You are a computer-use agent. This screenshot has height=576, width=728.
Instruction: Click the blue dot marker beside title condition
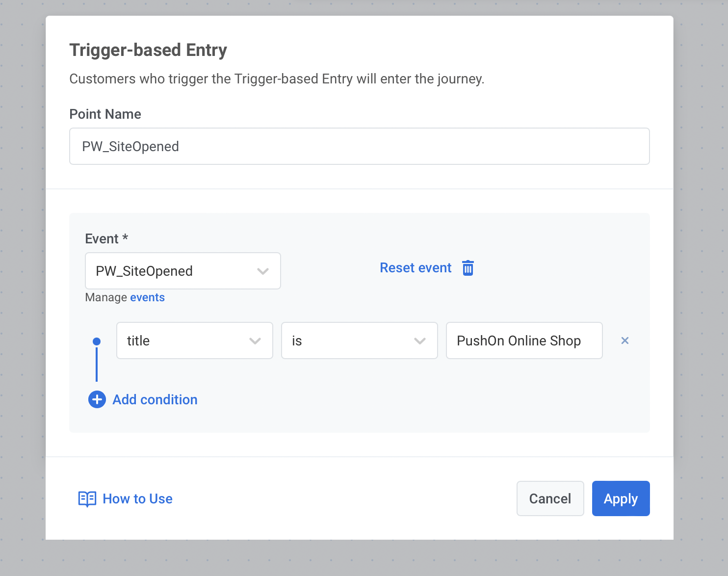click(97, 341)
